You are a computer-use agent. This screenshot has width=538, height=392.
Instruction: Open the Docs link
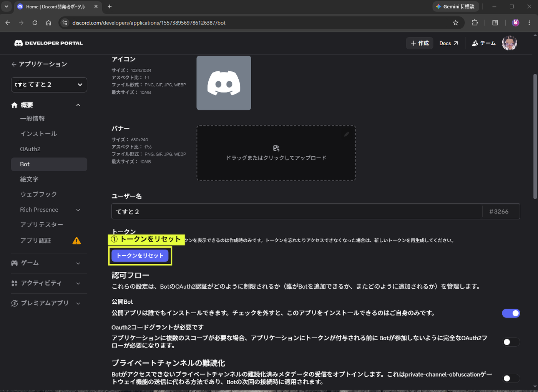448,43
